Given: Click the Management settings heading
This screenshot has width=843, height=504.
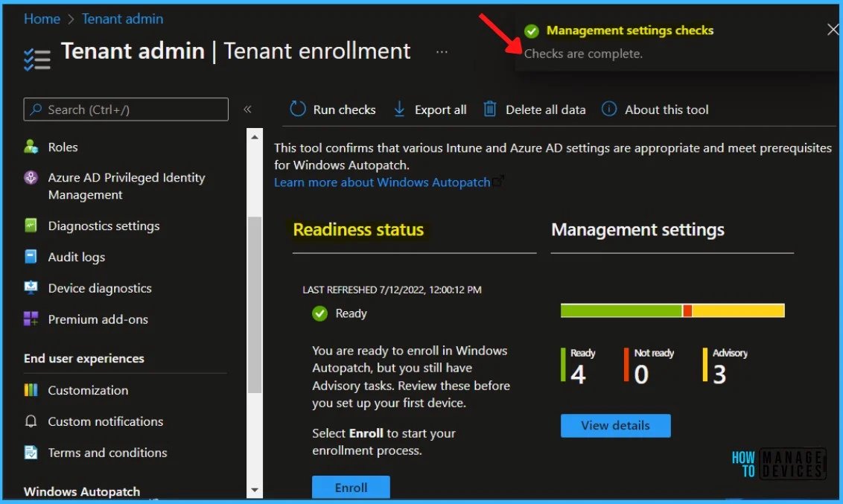Looking at the screenshot, I should 637,230.
